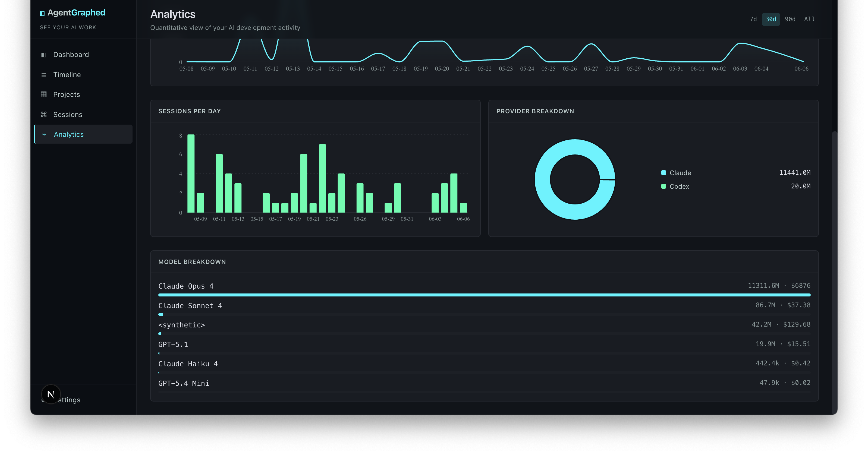Click the Analytics pulse icon
The image size is (868, 455).
[x=44, y=134]
